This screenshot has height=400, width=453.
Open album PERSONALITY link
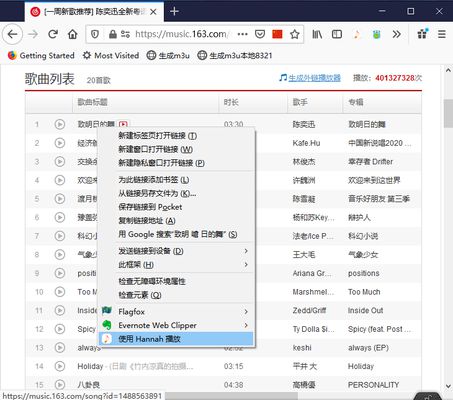(373, 385)
